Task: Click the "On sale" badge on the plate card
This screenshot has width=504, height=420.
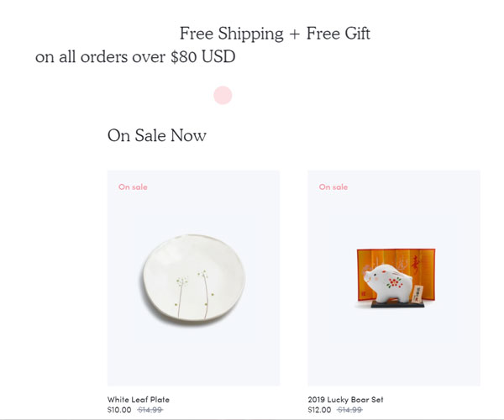Action: coord(133,186)
